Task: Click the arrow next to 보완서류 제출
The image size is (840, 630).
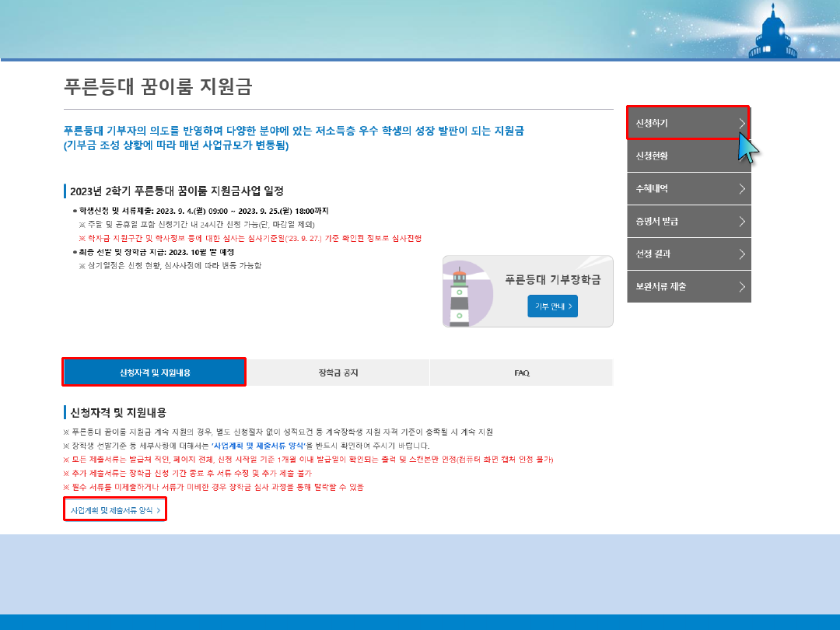Action: [742, 286]
